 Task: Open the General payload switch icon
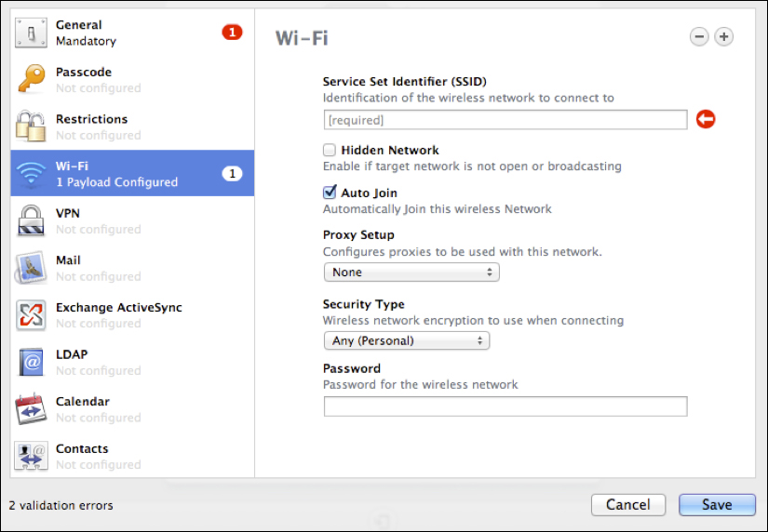click(x=32, y=33)
